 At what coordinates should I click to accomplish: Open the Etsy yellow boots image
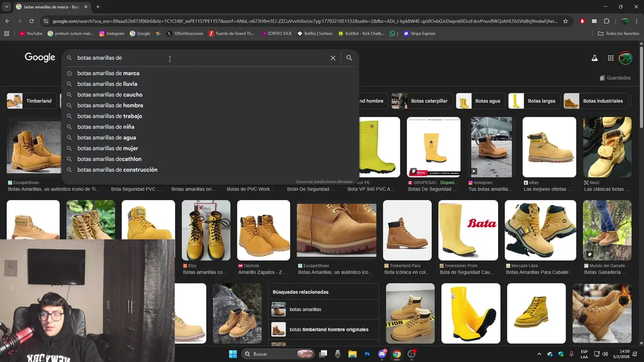tap(206, 230)
